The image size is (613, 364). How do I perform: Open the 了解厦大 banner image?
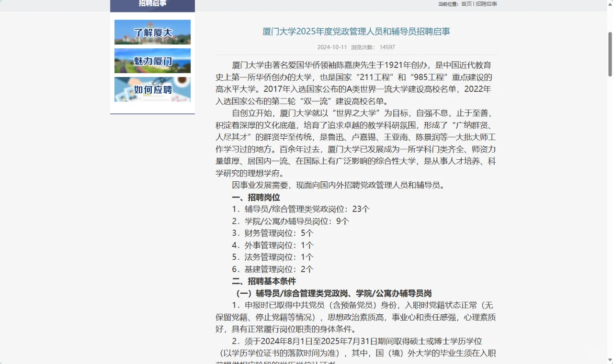click(x=152, y=32)
